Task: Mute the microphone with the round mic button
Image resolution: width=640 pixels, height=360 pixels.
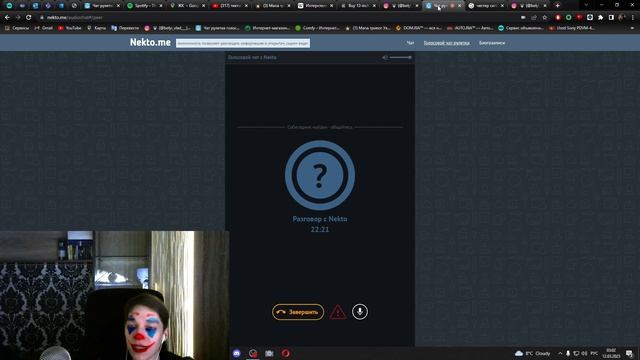Action: (360, 312)
